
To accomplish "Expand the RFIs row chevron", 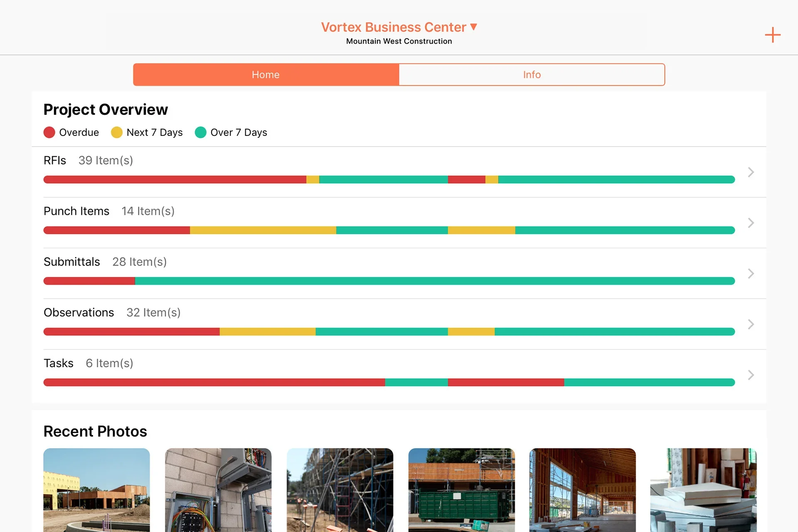I will [x=751, y=172].
